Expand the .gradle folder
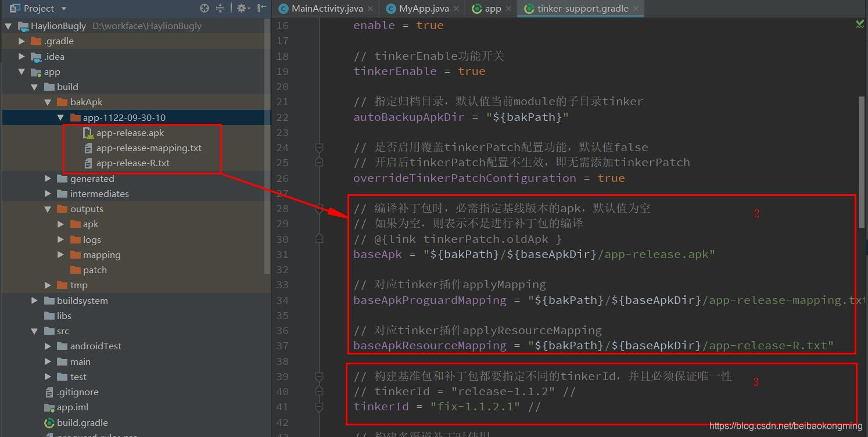 coord(21,41)
